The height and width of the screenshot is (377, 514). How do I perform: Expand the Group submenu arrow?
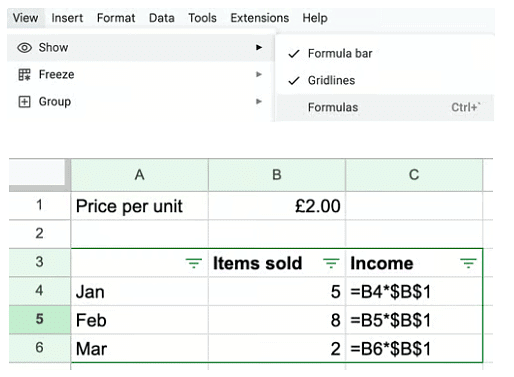(259, 101)
